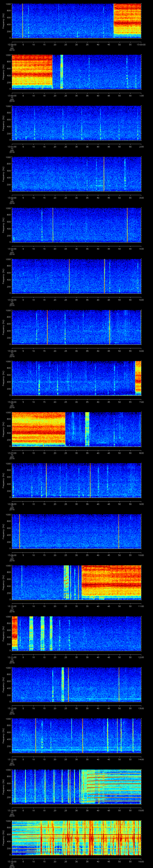Screen dimensions: 153x868
Task: Click the 3:00 end label of 13:02:00 row
Action: point(141,198)
